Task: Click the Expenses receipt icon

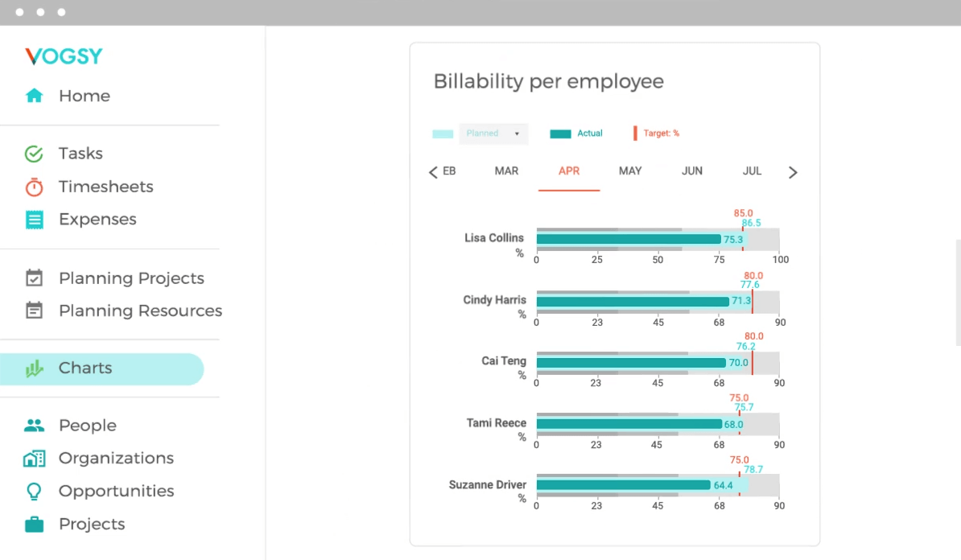Action: click(34, 219)
